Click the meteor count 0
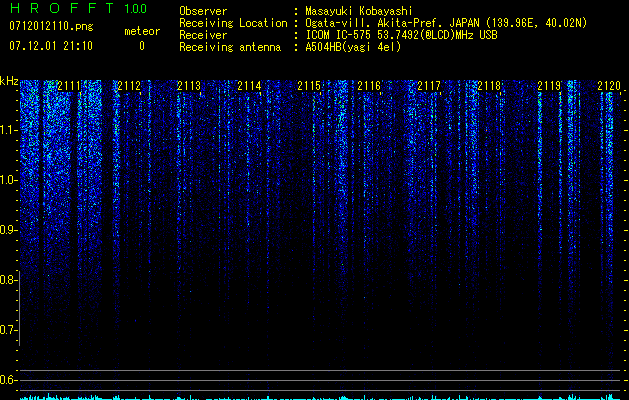The width and height of the screenshot is (629, 400). point(142,46)
